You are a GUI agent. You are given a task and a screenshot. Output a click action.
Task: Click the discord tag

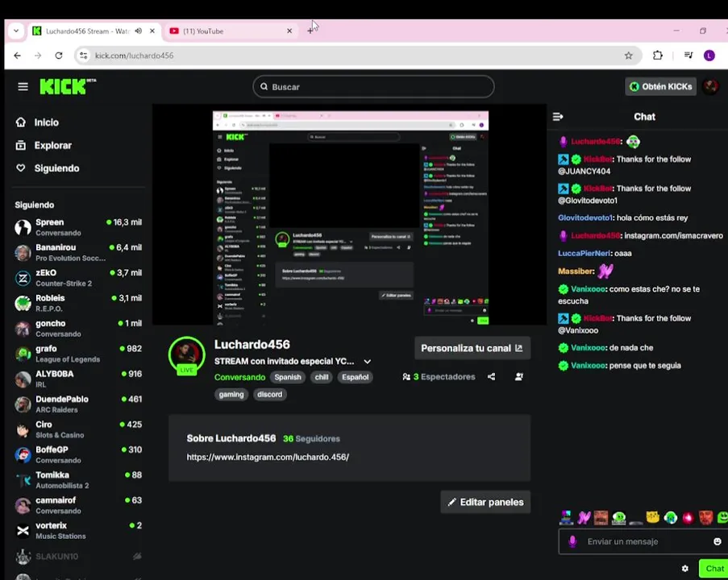(x=270, y=395)
